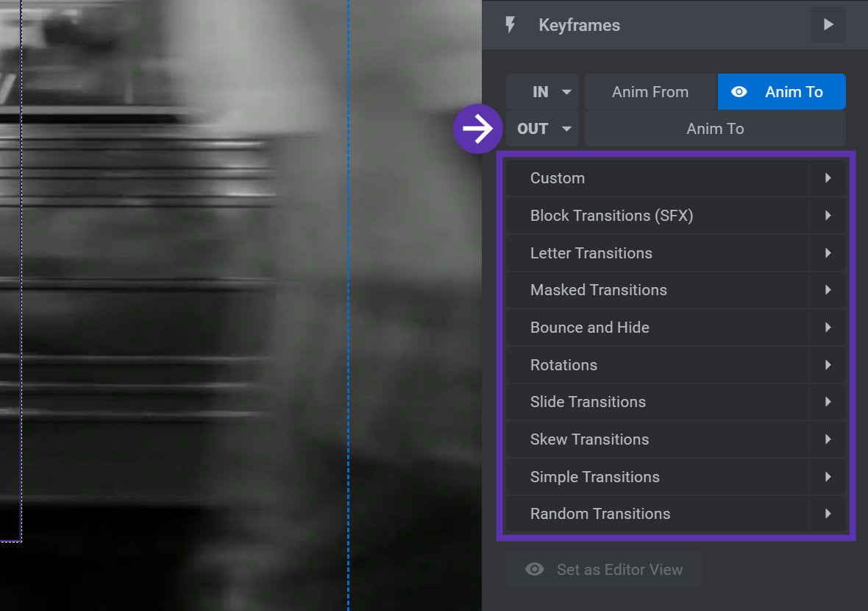The height and width of the screenshot is (611, 868).
Task: Click the Keyframes panel title
Action: pyautogui.click(x=579, y=25)
